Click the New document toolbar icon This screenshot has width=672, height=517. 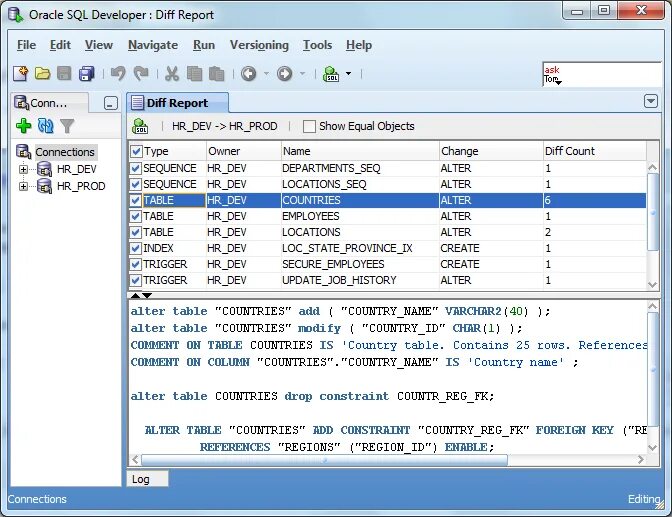coord(21,74)
